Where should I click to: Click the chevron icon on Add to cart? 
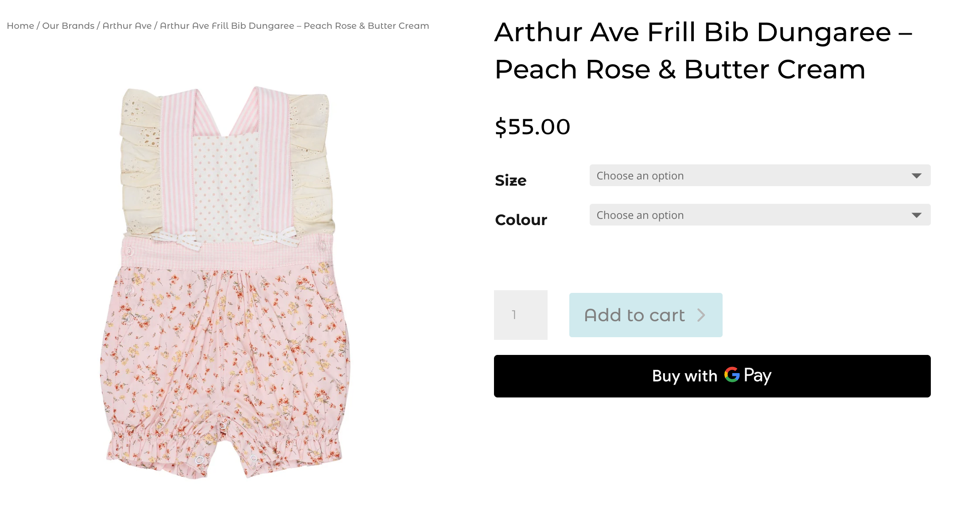pos(701,315)
